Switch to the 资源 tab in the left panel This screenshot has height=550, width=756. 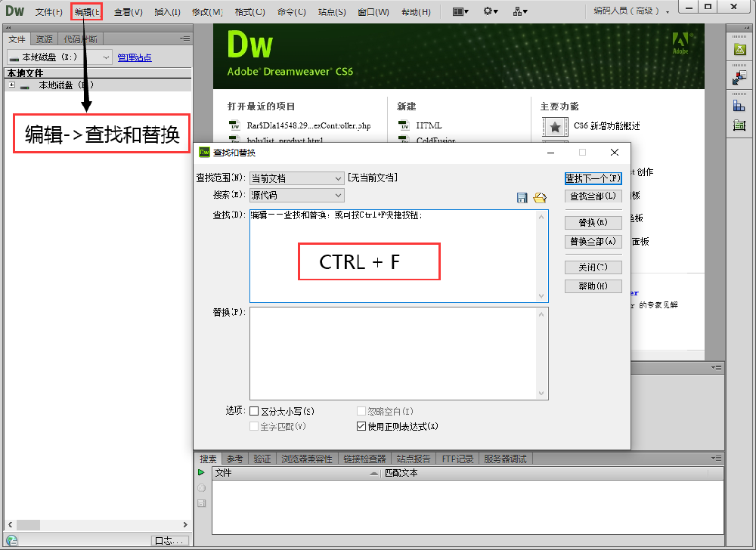pyautogui.click(x=45, y=39)
